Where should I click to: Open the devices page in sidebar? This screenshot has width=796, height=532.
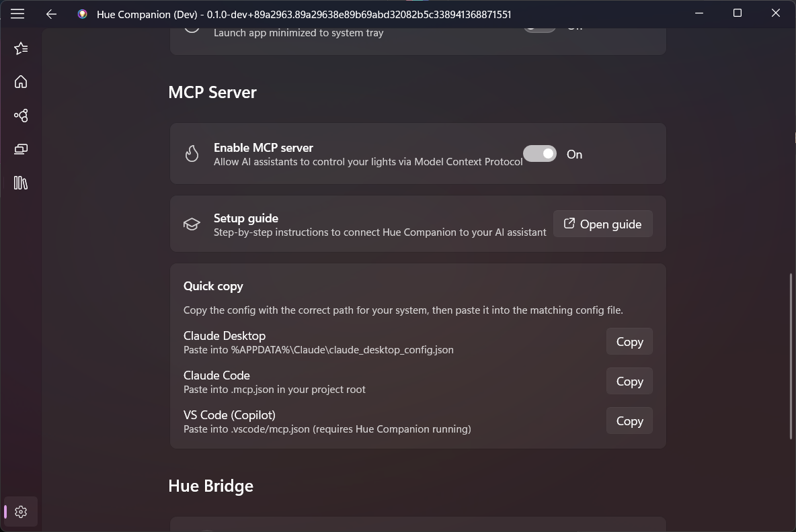pos(21,149)
